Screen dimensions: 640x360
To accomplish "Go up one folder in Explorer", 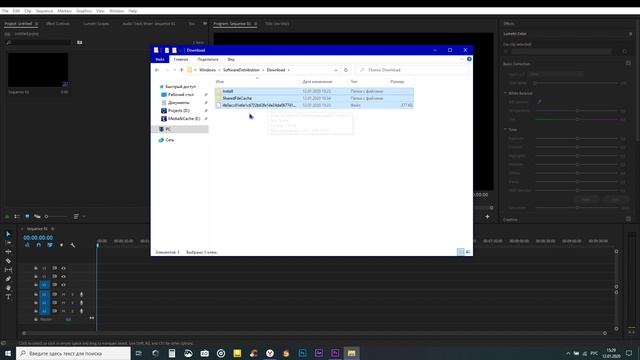I will [182, 70].
